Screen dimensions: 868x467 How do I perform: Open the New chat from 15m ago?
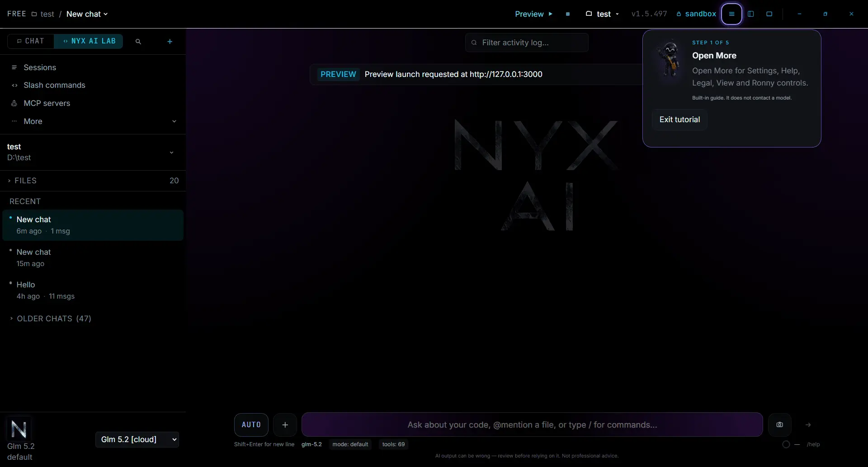[93, 257]
